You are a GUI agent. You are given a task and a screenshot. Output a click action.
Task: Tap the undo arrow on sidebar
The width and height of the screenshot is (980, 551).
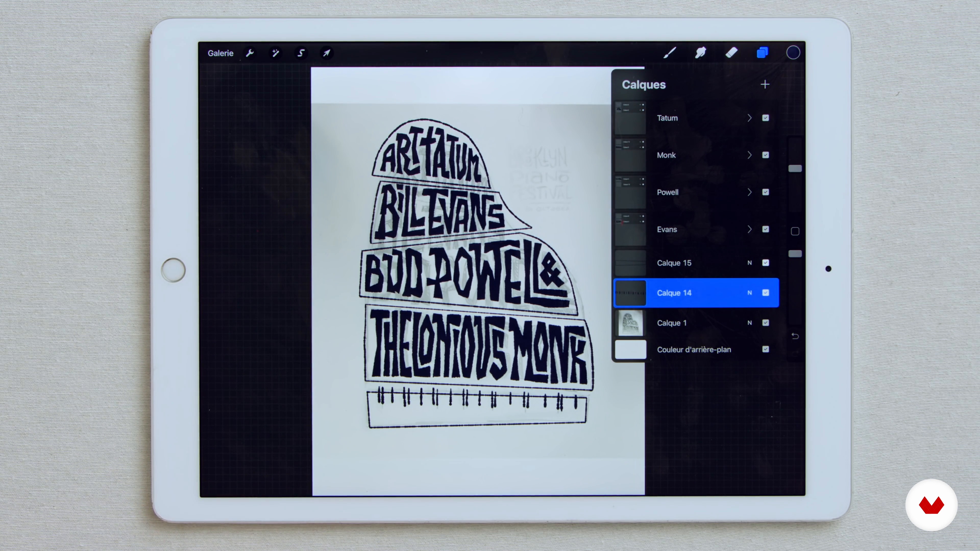795,336
